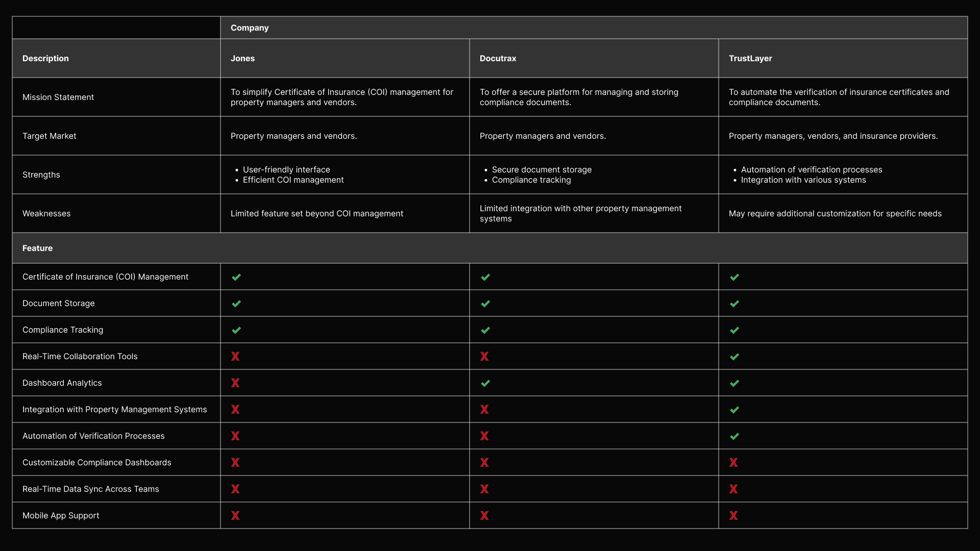Select Jones X for Mobile App Support
Image resolution: width=980 pixels, height=551 pixels.
[x=235, y=515]
